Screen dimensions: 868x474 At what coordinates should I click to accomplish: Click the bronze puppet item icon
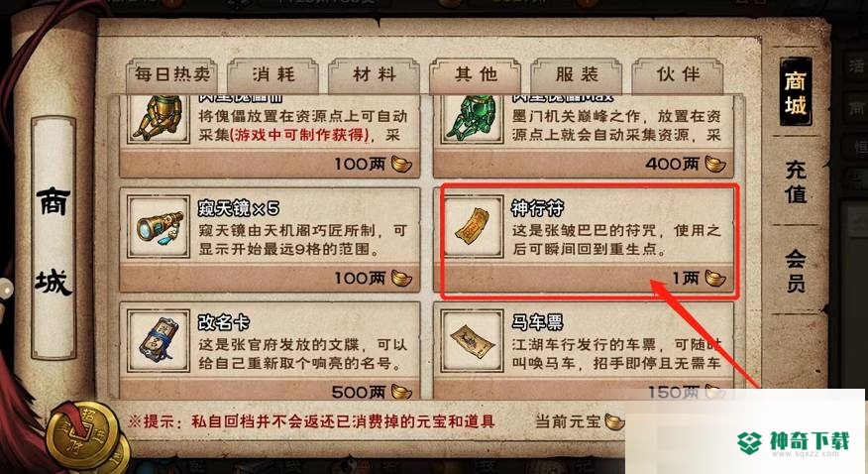(159, 118)
